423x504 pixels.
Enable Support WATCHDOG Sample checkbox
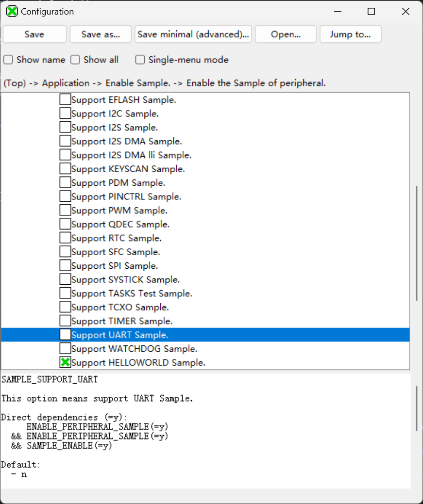pyautogui.click(x=65, y=349)
